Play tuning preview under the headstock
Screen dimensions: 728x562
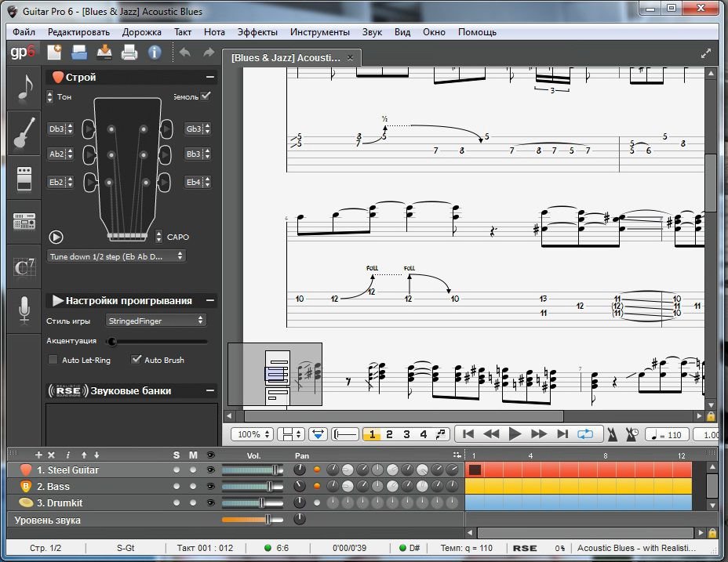(56, 237)
